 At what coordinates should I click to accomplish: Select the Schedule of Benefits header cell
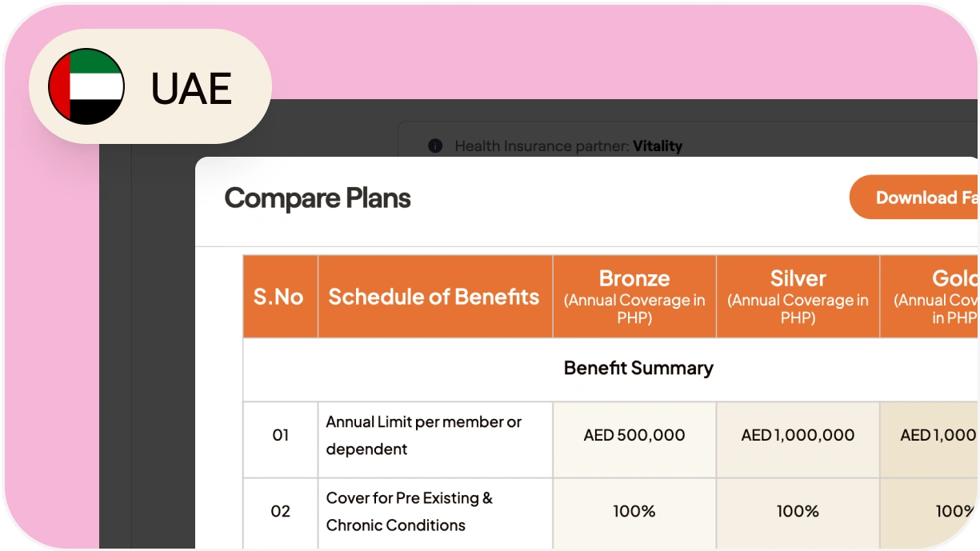point(434,296)
